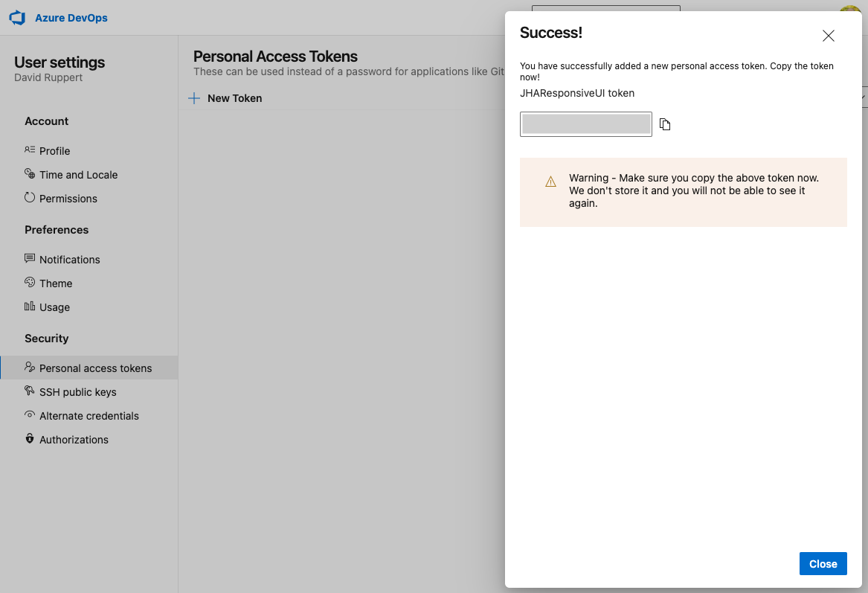This screenshot has height=593, width=868.
Task: Click the Time and Locale globe icon
Action: coord(30,174)
